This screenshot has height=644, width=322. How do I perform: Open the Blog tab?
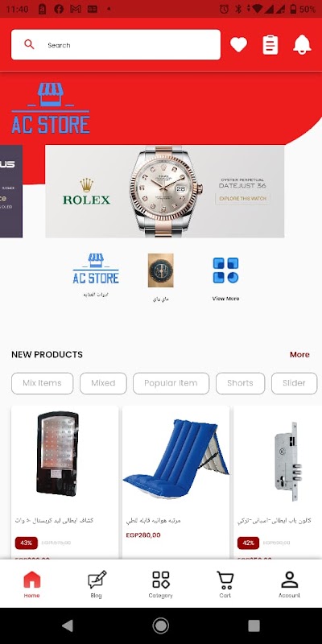coord(97,584)
